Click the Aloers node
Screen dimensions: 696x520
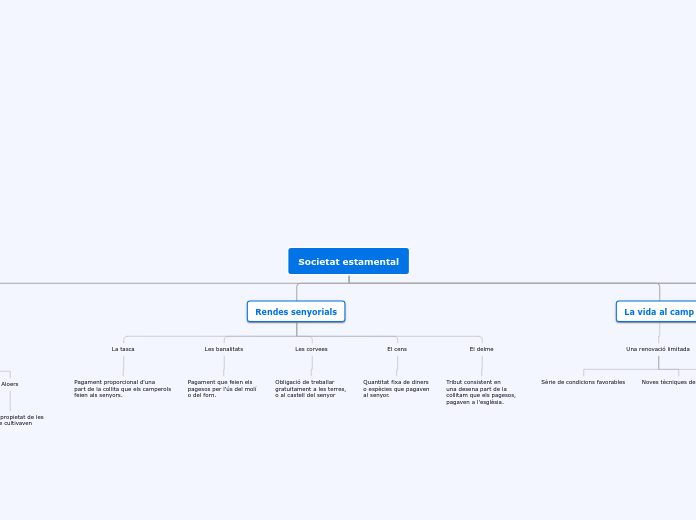9,384
